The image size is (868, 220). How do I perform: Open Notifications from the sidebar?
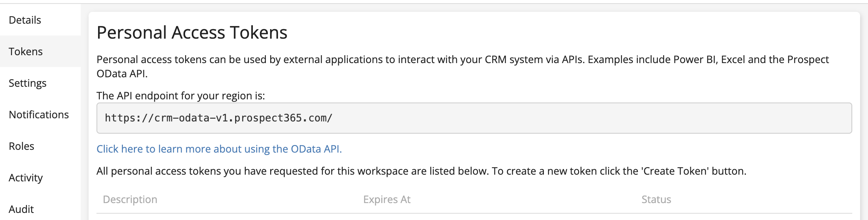pyautogui.click(x=39, y=115)
